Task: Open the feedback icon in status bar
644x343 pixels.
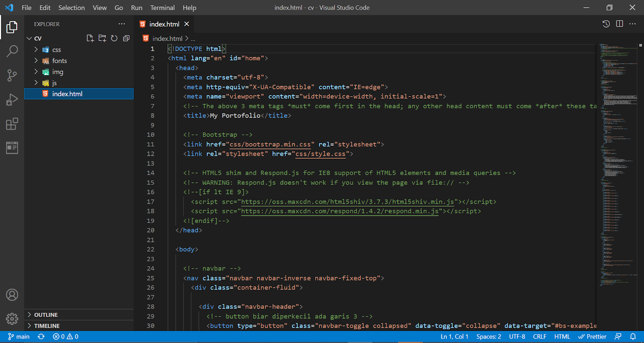Action: [618, 337]
